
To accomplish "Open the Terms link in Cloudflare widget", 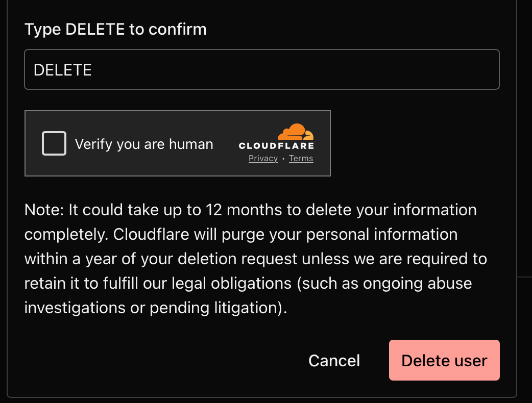I will click(x=301, y=159).
